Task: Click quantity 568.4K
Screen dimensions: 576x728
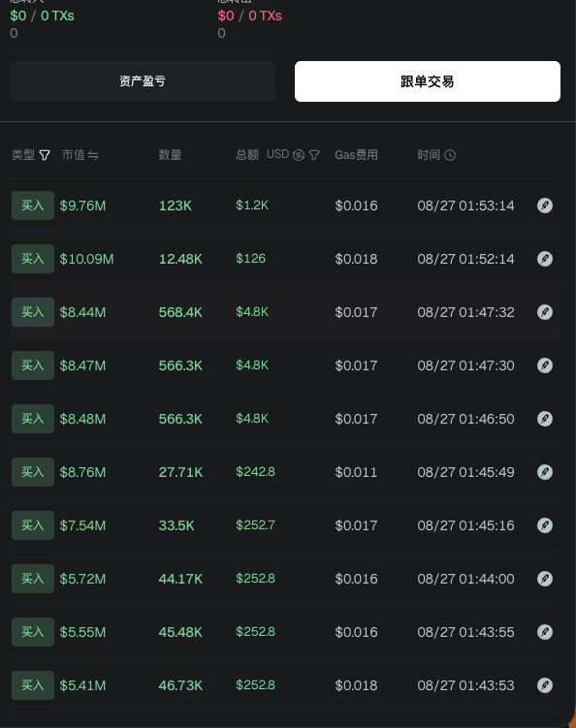Action: [180, 312]
